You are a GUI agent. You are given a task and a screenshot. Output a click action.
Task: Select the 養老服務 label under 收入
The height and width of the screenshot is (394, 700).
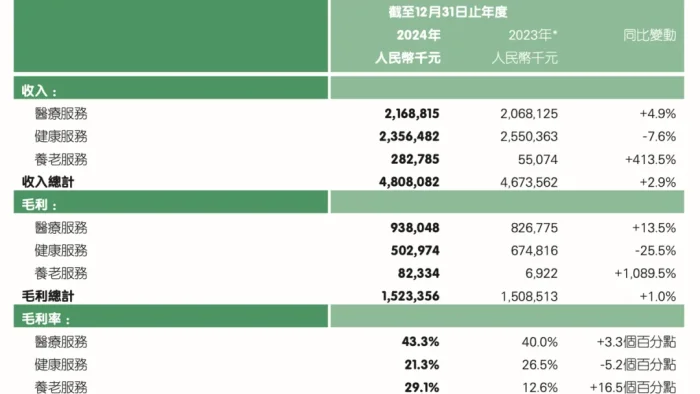click(61, 159)
